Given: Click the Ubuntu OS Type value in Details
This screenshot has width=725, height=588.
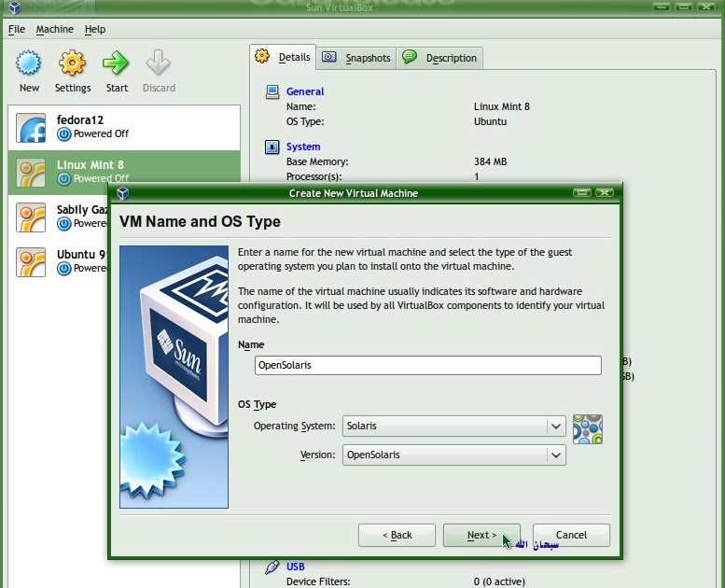Looking at the screenshot, I should (490, 121).
